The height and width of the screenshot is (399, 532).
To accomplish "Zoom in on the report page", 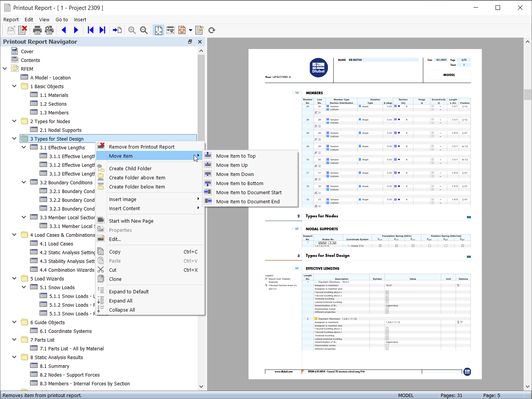I will (132, 30).
